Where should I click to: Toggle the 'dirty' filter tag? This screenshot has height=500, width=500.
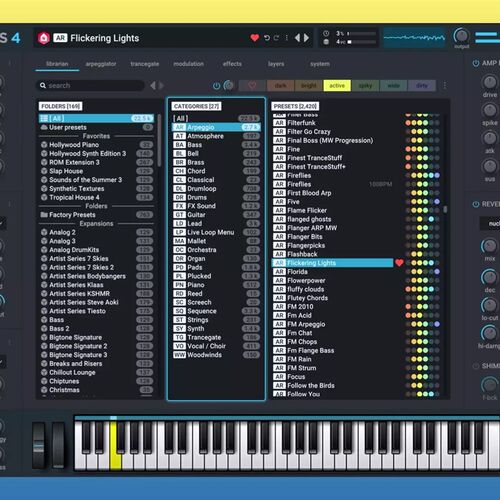[422, 86]
